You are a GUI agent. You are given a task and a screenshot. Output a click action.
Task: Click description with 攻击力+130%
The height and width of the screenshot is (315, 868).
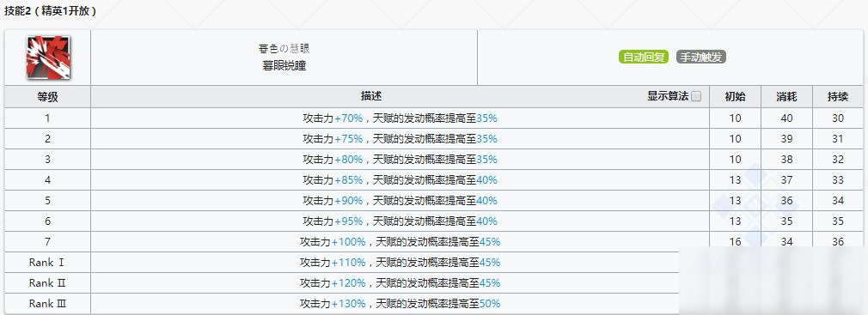pos(400,304)
